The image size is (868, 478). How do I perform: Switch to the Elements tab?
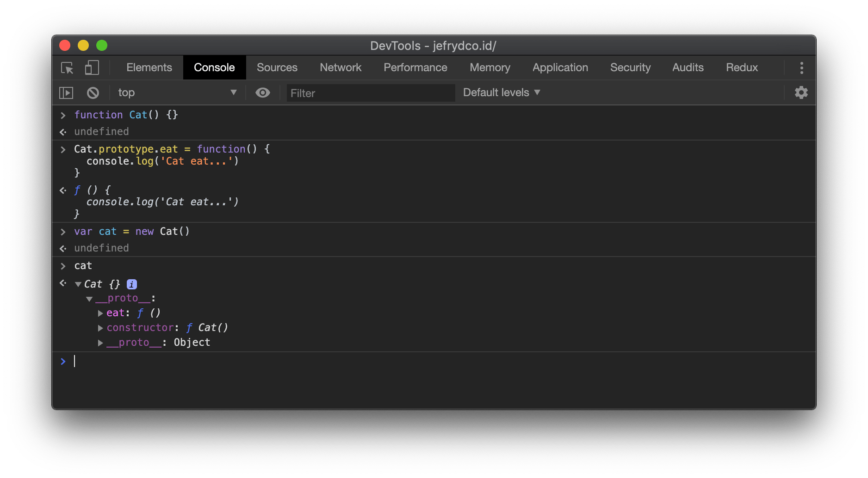click(149, 67)
